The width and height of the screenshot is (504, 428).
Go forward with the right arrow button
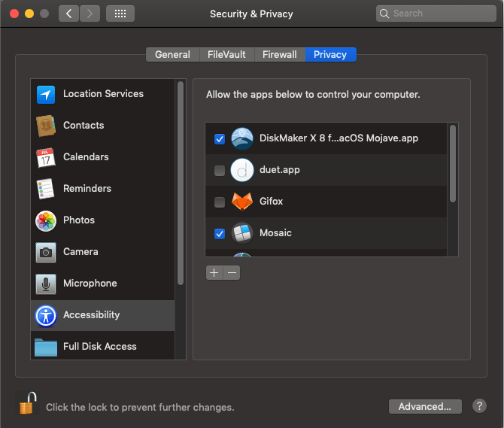(90, 14)
